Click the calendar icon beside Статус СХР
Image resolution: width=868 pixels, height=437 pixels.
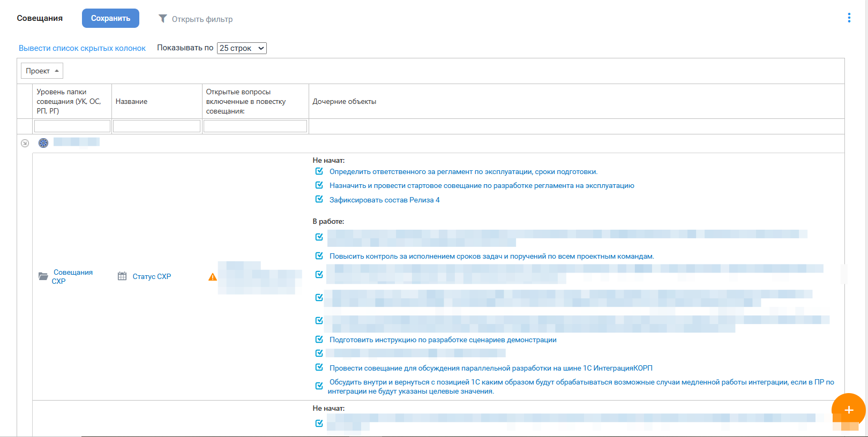click(x=122, y=276)
